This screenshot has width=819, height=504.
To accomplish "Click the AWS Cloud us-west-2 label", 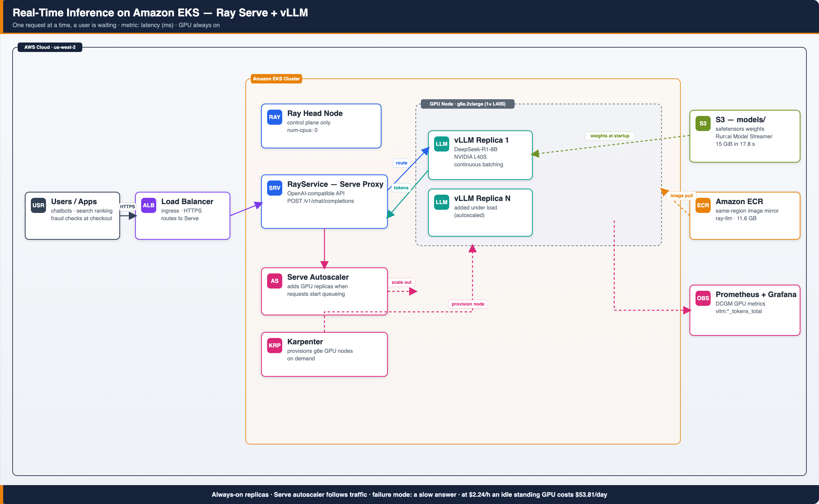I will pos(50,47).
